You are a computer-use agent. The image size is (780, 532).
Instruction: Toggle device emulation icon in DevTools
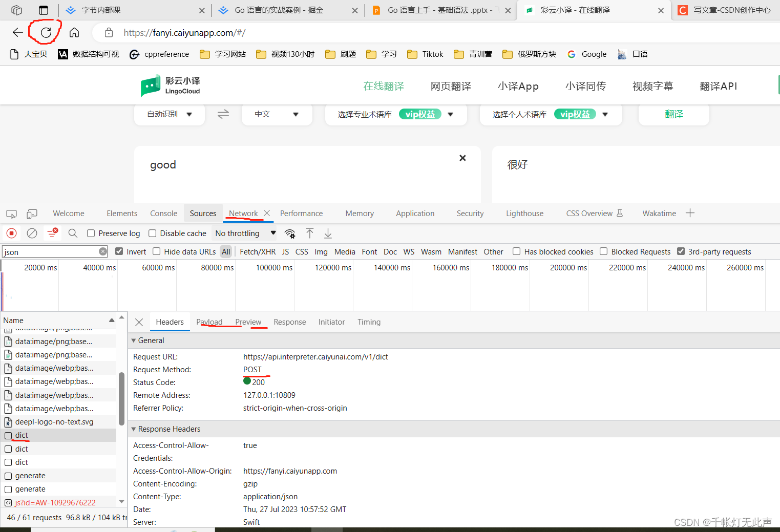coord(32,214)
